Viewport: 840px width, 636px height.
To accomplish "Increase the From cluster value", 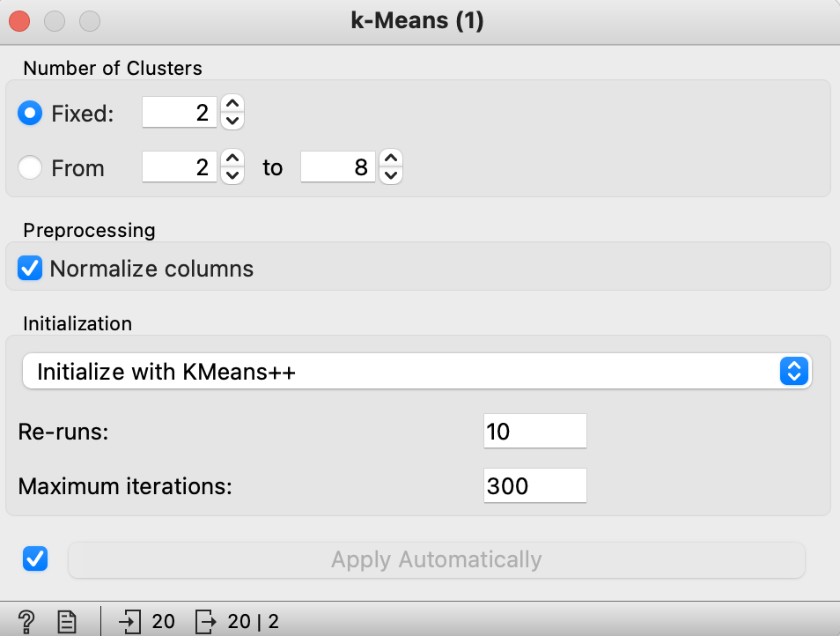I will click(x=232, y=159).
